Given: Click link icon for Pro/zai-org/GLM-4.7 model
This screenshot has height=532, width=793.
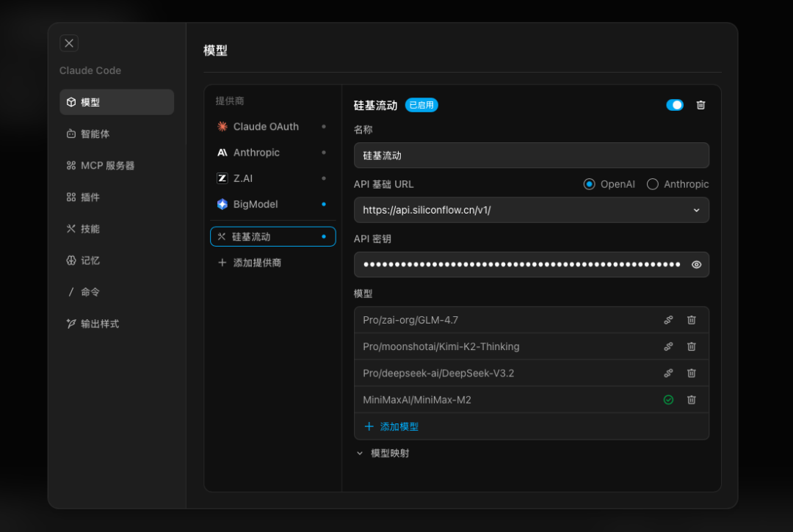Looking at the screenshot, I should [668, 320].
